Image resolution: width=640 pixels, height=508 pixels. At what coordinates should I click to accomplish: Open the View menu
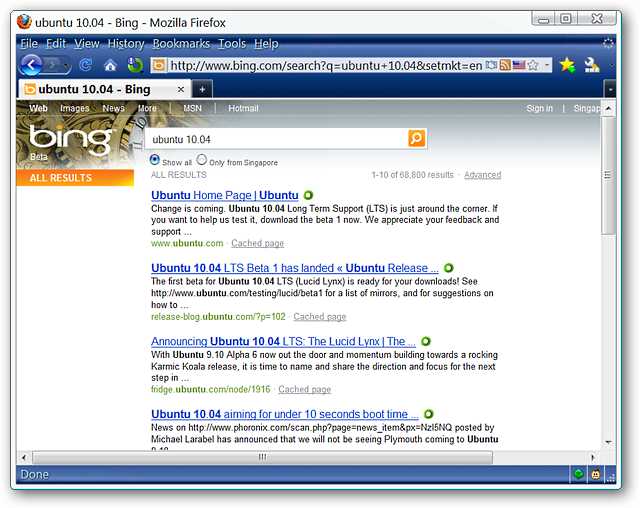pyautogui.click(x=87, y=44)
